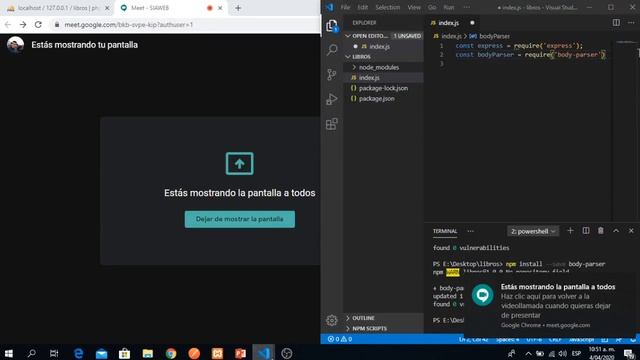Click browser forward arrow
640x360 pixels.
[x=23, y=25]
